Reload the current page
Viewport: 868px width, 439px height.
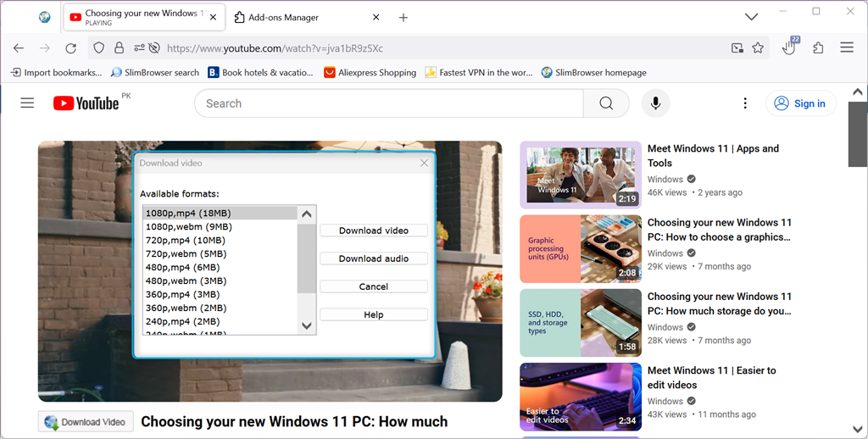coord(71,48)
